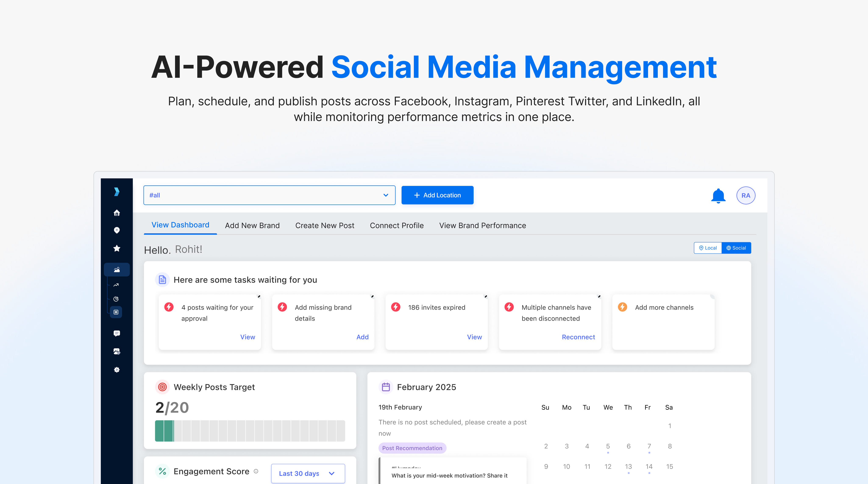This screenshot has height=484, width=868.
Task: Open the chat message sidebar icon
Action: [117, 333]
